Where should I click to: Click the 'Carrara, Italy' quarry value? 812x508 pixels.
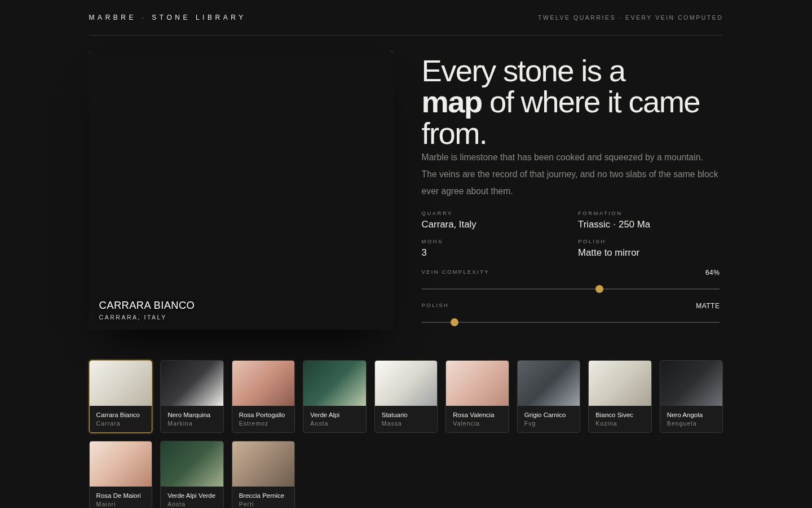[x=449, y=225]
